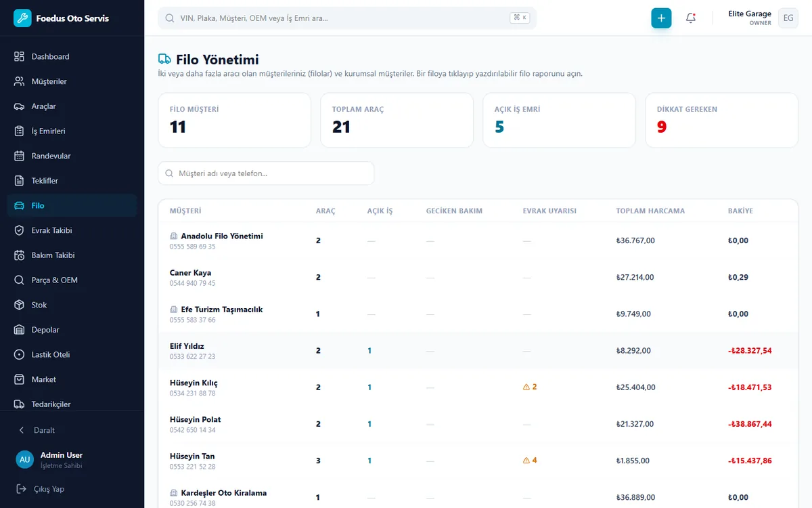This screenshot has width=812, height=508.
Task: Open Lastik Oteli
Action: click(x=72, y=355)
